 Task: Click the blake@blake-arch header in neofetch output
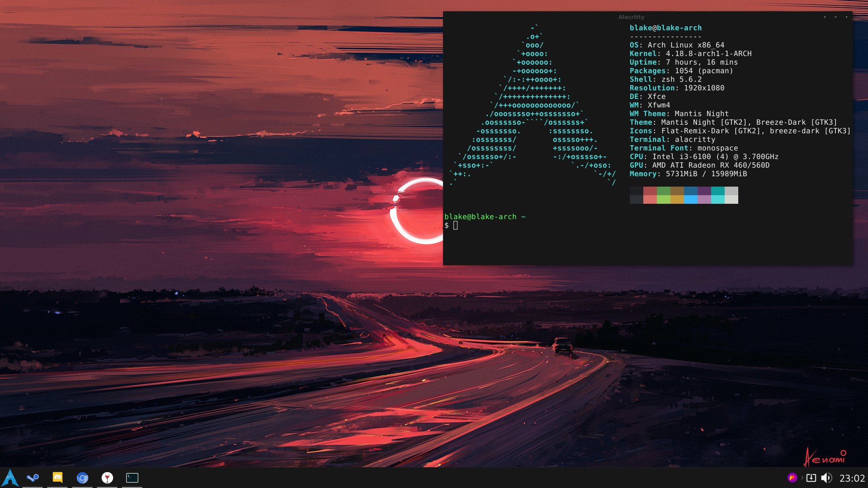(x=666, y=28)
